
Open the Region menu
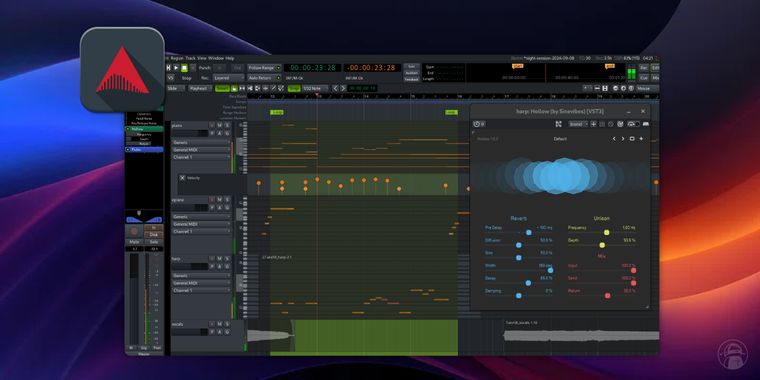tap(177, 58)
